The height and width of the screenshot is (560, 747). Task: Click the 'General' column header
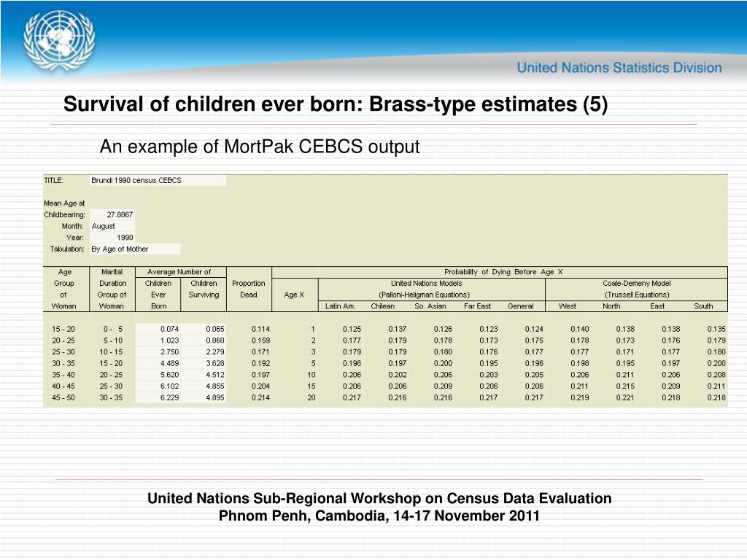(521, 306)
